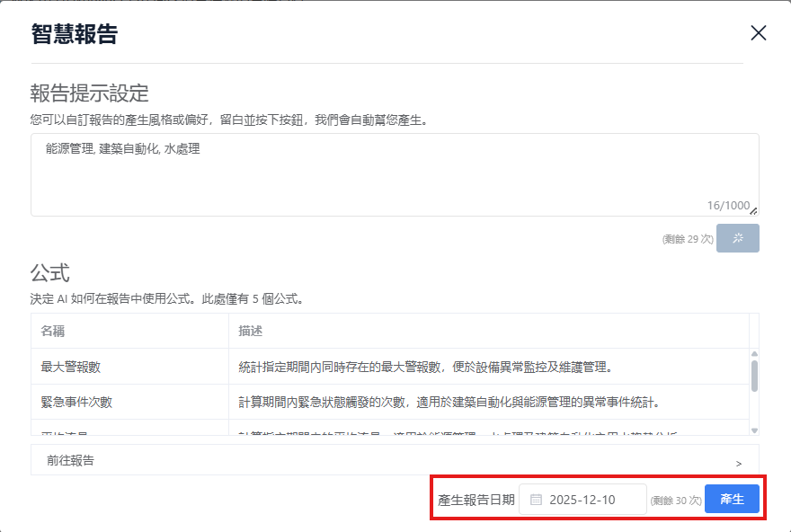Click the 描述 column header

pos(251,331)
